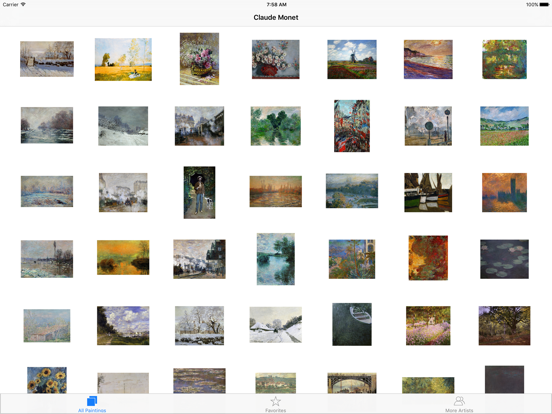Open the windmill and tulip fields painting

click(x=352, y=59)
